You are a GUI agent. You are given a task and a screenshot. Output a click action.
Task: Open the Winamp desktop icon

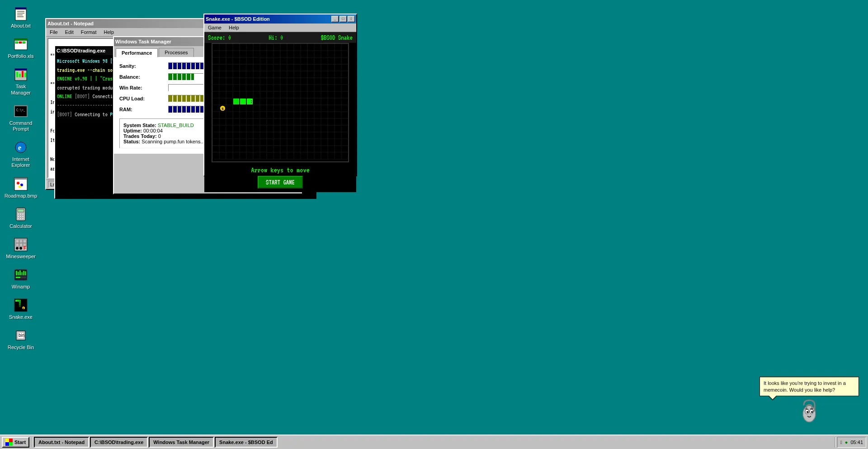pyautogui.click(x=21, y=279)
